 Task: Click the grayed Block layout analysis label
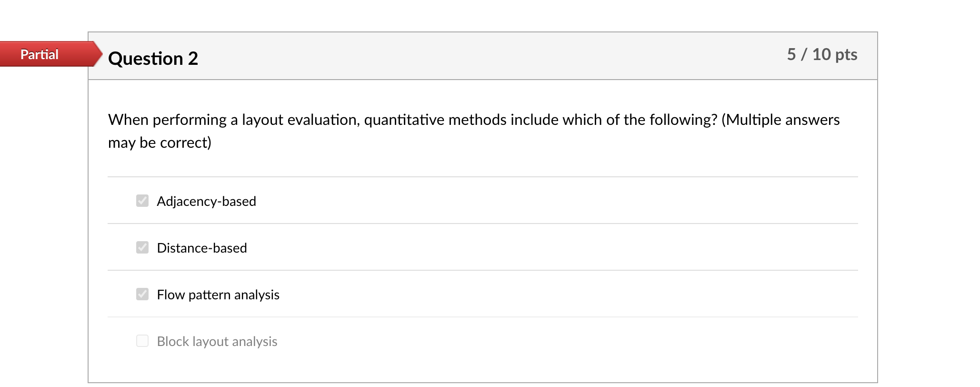pos(217,341)
